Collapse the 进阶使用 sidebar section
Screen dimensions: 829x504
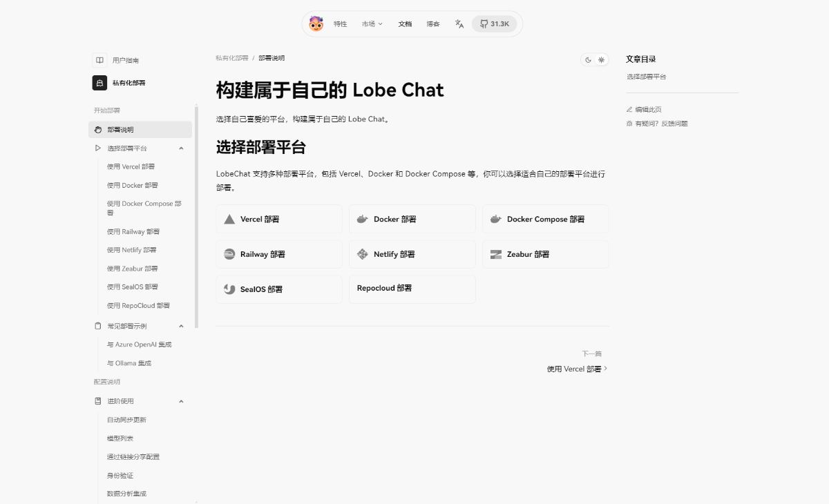181,400
